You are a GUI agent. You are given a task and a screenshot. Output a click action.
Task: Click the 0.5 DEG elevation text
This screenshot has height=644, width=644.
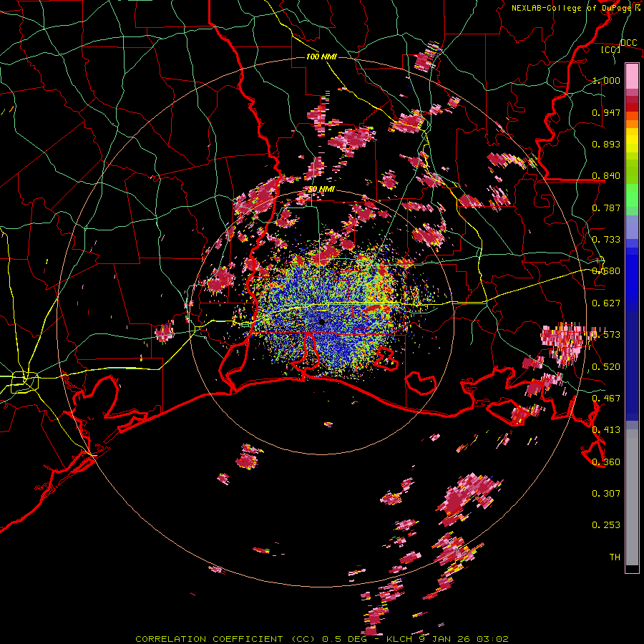(344, 639)
